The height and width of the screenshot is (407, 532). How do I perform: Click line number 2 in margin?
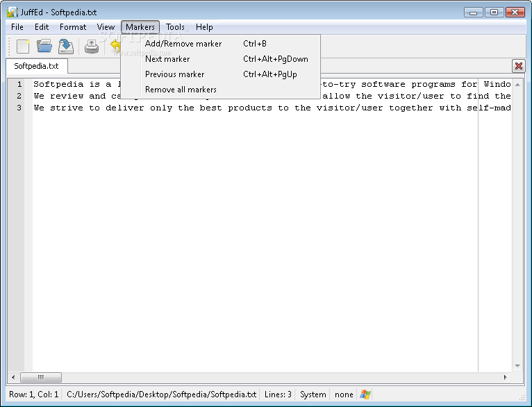[19, 96]
